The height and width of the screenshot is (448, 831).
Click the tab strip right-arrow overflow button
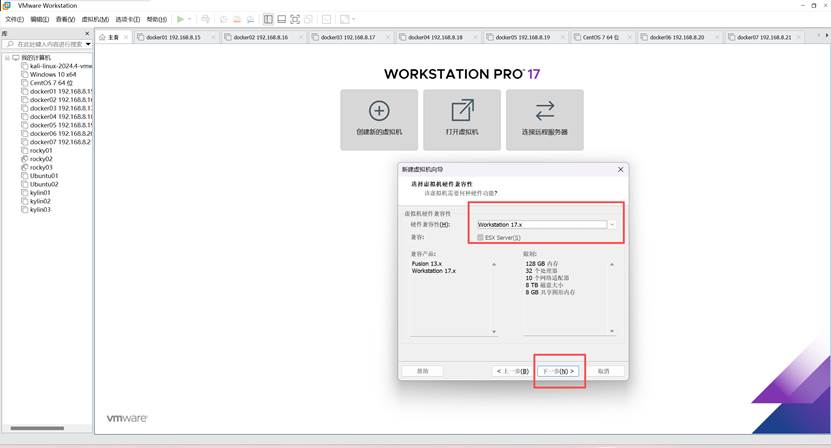click(826, 36)
